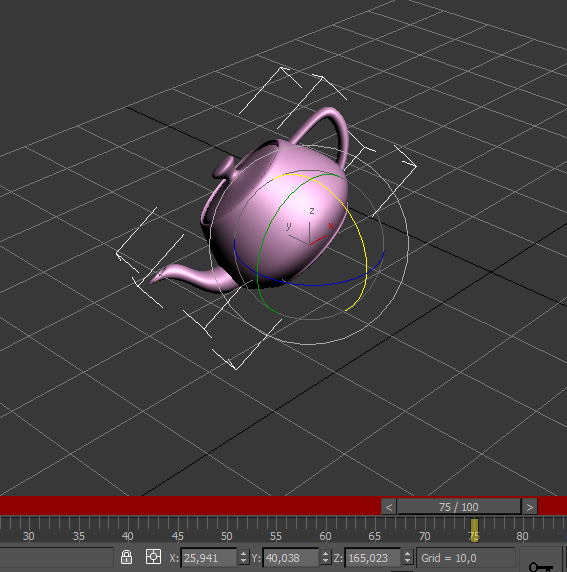Click the red x axis label on gizmo
567x572 pixels.
click(x=331, y=226)
